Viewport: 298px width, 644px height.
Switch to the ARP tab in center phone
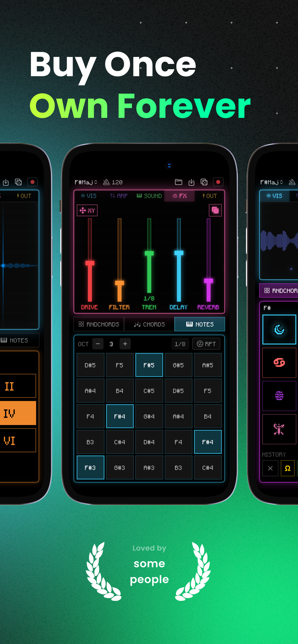(119, 196)
